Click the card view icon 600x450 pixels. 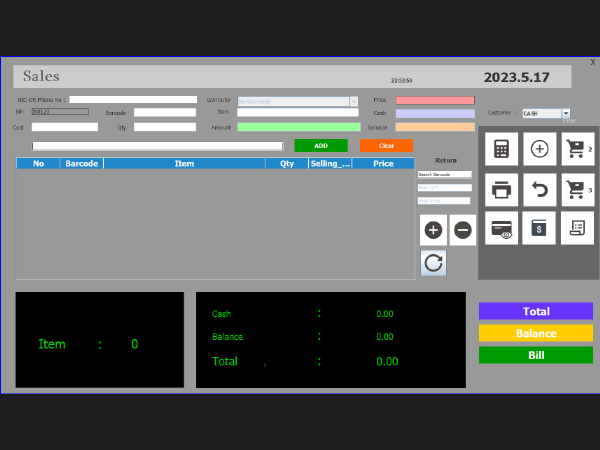(x=501, y=228)
